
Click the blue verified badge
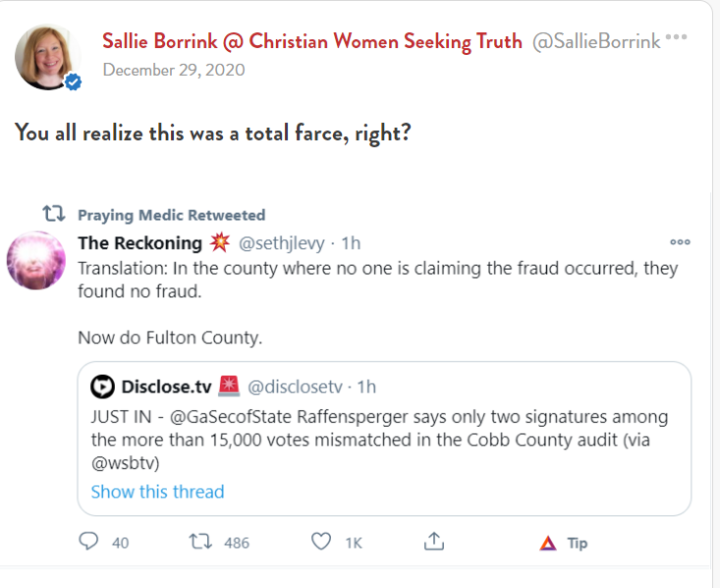(73, 82)
